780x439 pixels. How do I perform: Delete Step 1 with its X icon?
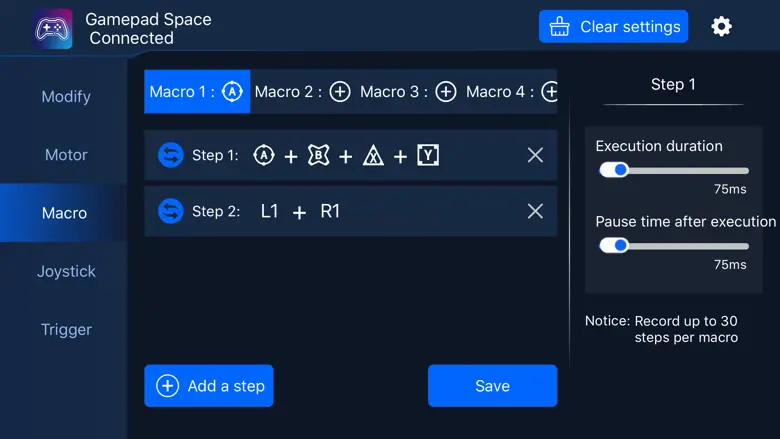click(x=535, y=155)
